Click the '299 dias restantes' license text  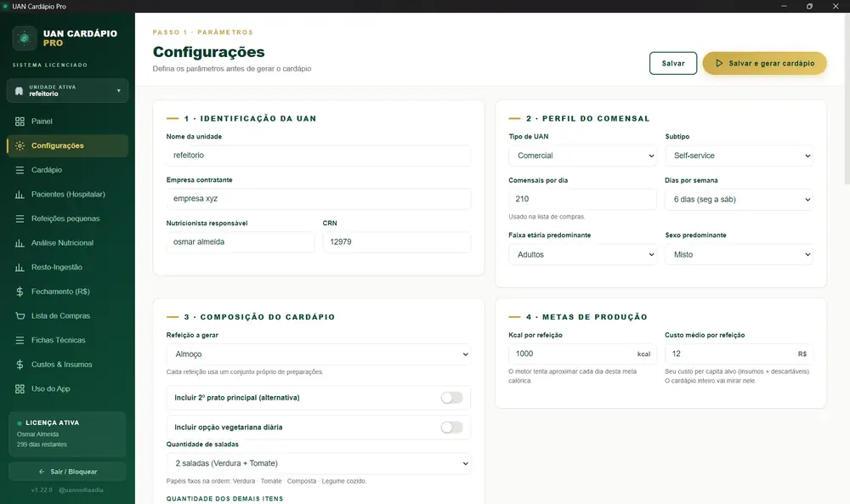tap(42, 445)
